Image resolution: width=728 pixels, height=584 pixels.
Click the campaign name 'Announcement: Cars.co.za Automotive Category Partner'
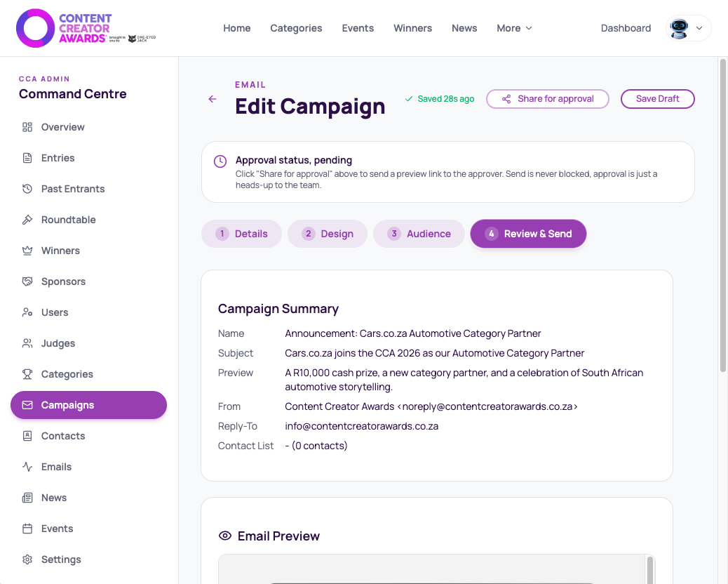(x=413, y=333)
